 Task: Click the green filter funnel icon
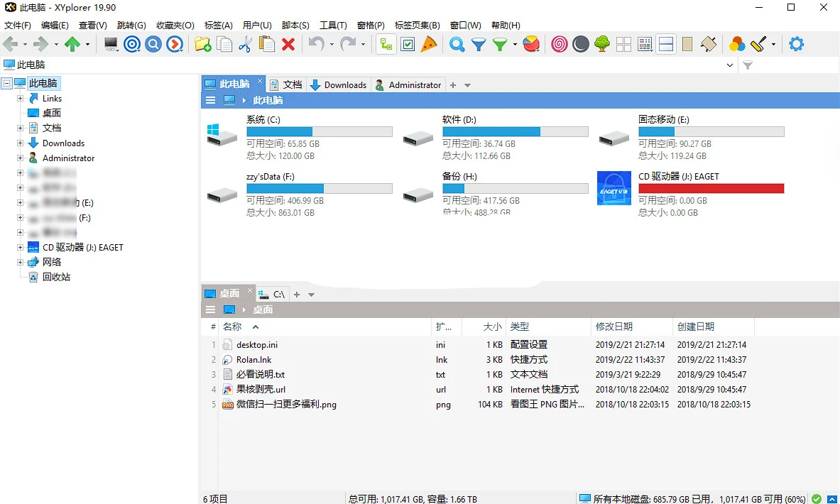[x=498, y=44]
